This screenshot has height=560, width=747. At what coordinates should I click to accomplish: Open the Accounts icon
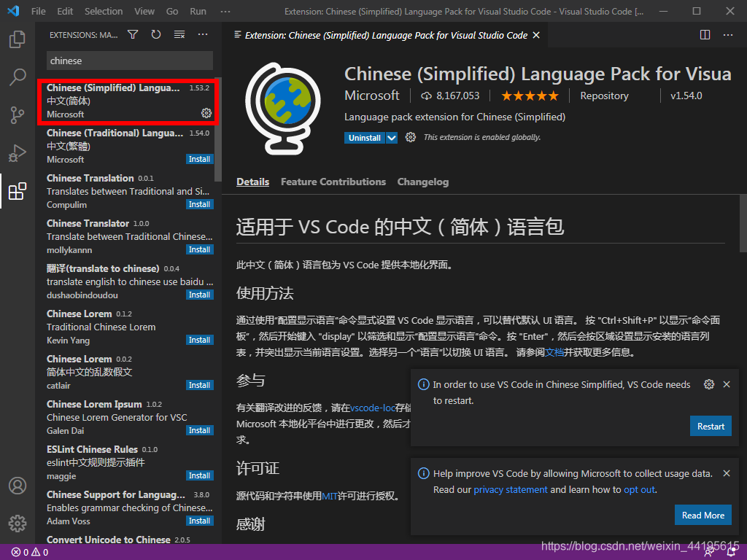click(x=18, y=486)
